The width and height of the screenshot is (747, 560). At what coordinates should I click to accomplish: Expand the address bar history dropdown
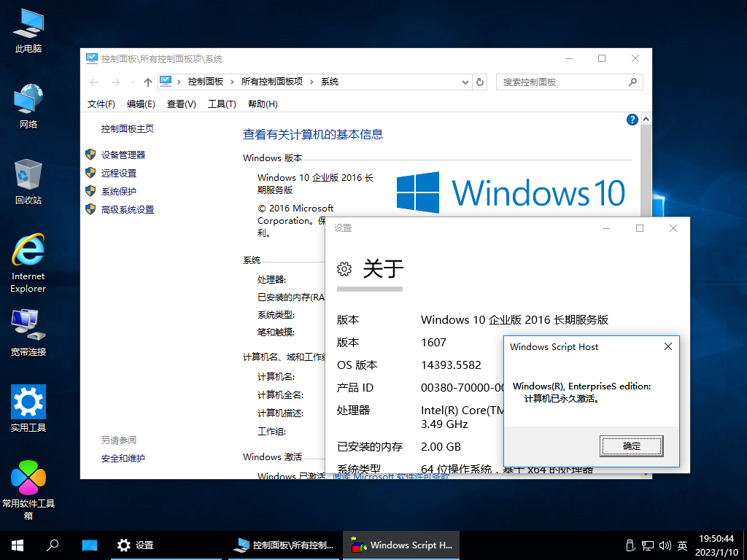click(465, 82)
